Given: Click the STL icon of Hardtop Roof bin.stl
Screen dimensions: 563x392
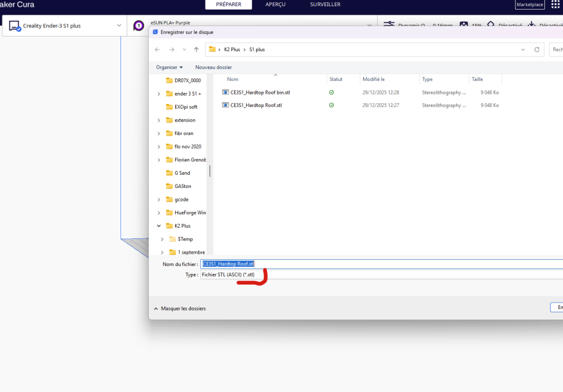Looking at the screenshot, I should pos(225,92).
